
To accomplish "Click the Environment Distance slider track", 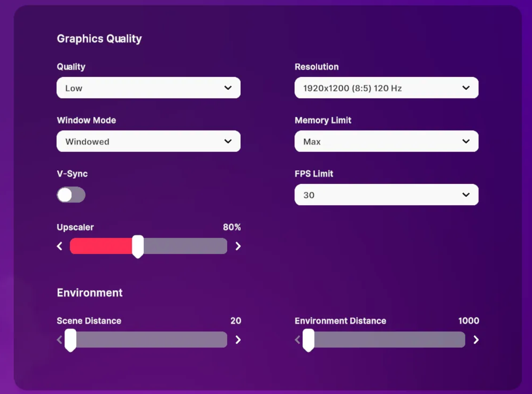I will pyautogui.click(x=389, y=340).
